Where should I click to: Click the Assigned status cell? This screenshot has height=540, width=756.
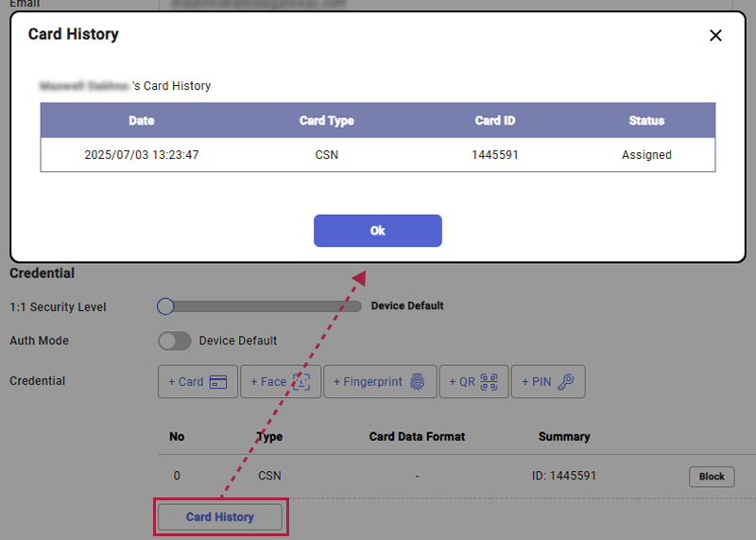click(x=646, y=155)
